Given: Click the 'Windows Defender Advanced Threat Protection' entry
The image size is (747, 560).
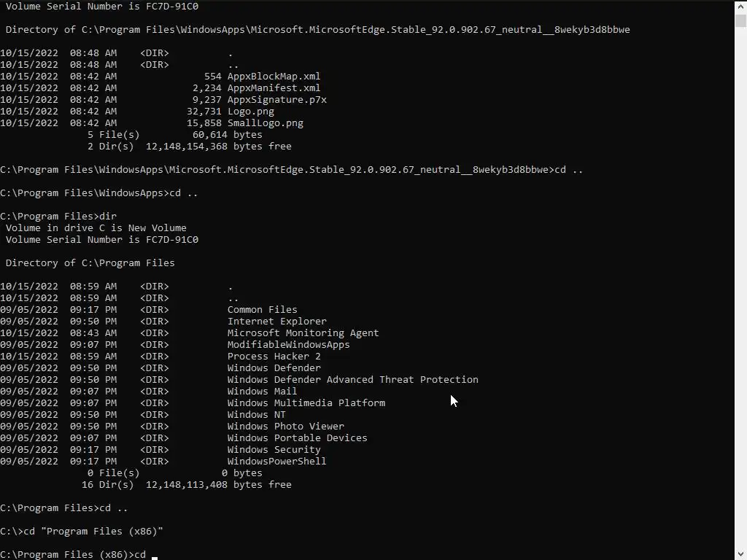Looking at the screenshot, I should click(x=352, y=380).
